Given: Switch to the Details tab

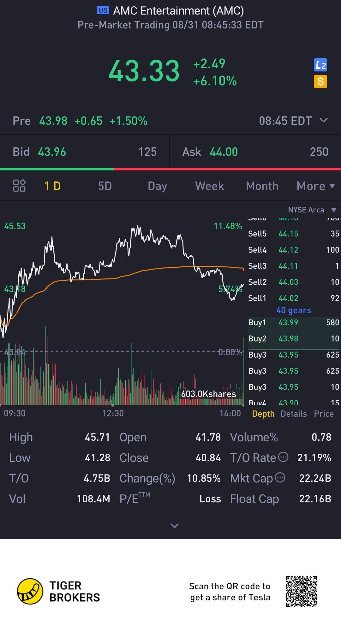Looking at the screenshot, I should tap(294, 414).
